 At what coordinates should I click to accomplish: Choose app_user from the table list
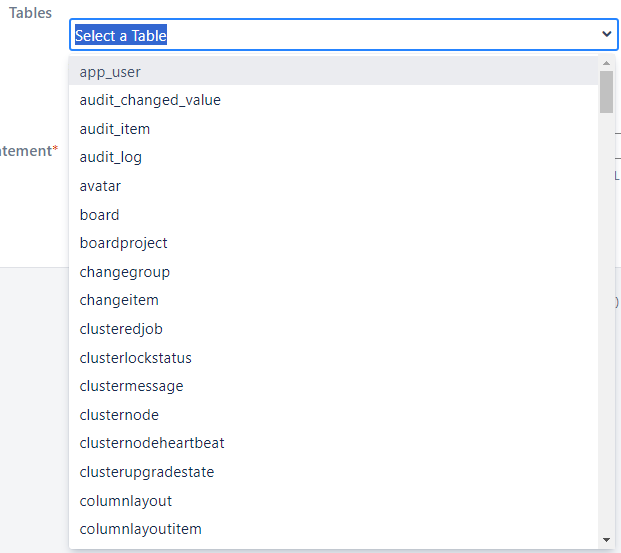click(x=110, y=72)
